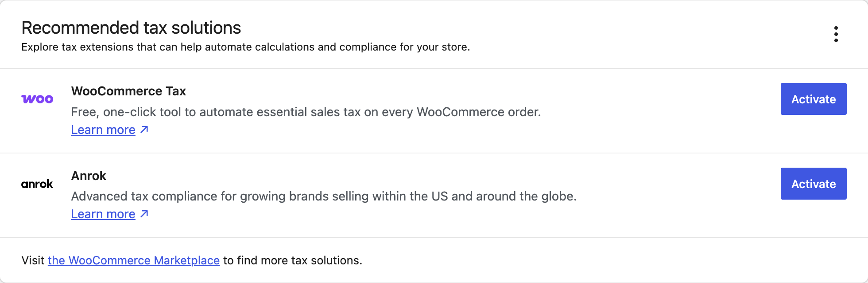Activate the Anrok extension
This screenshot has width=868, height=283.
coord(814,184)
